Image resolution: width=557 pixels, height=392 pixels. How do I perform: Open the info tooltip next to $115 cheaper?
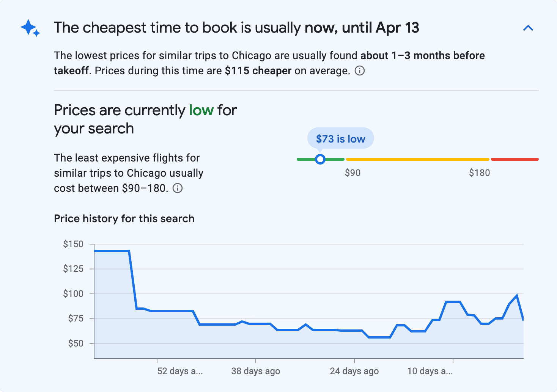coord(360,71)
